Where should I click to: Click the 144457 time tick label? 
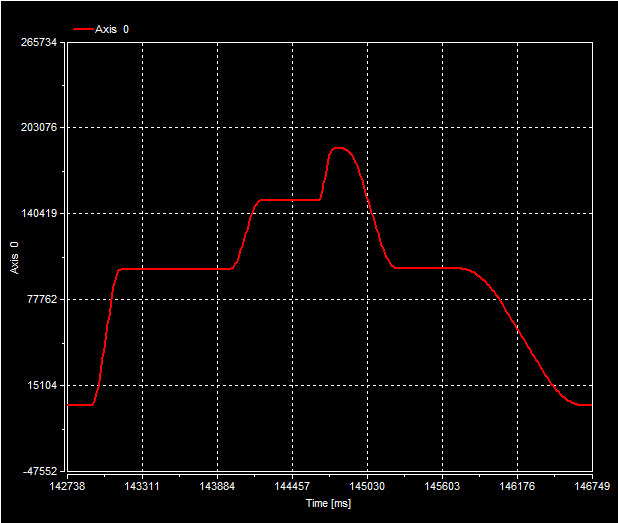[x=291, y=486]
